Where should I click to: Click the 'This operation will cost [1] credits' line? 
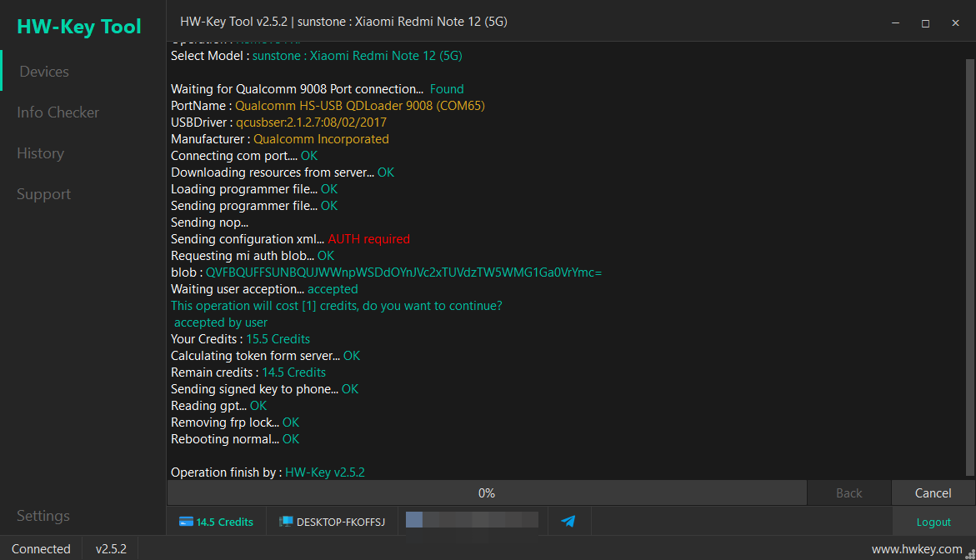click(337, 306)
